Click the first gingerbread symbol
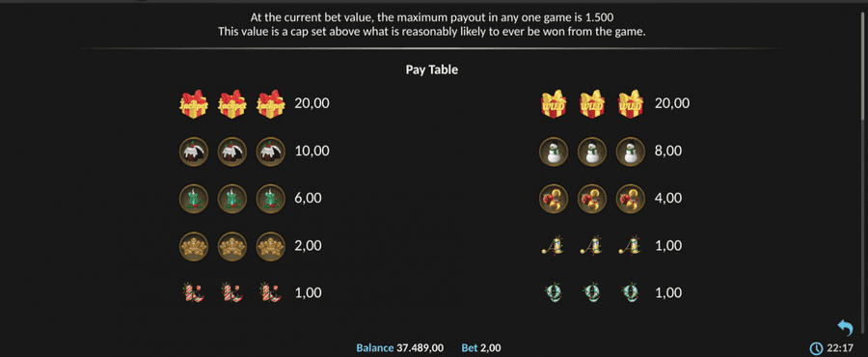 click(194, 246)
